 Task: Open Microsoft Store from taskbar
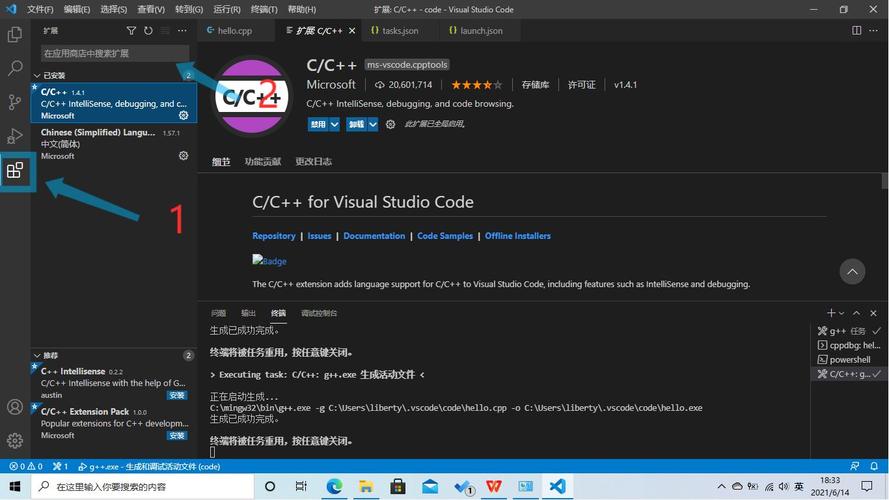[397, 486]
